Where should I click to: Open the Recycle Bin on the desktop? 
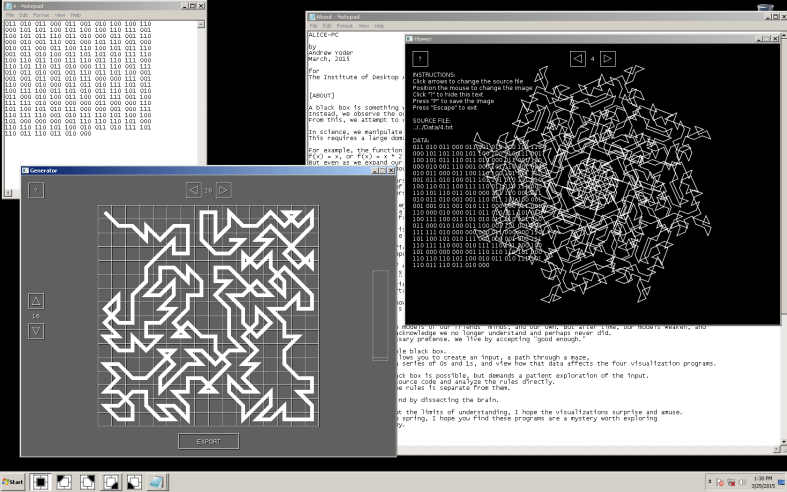767,12
